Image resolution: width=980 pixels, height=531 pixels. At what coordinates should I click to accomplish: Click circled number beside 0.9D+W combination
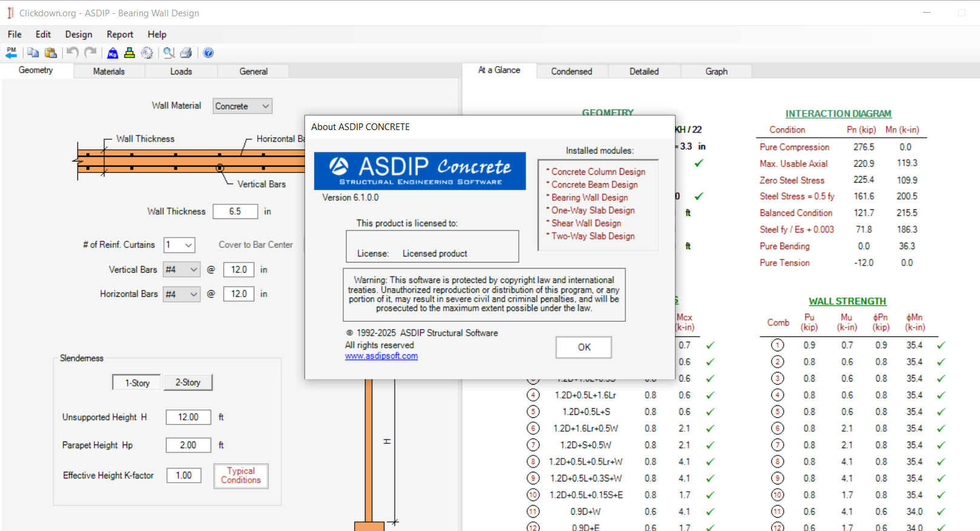click(533, 512)
